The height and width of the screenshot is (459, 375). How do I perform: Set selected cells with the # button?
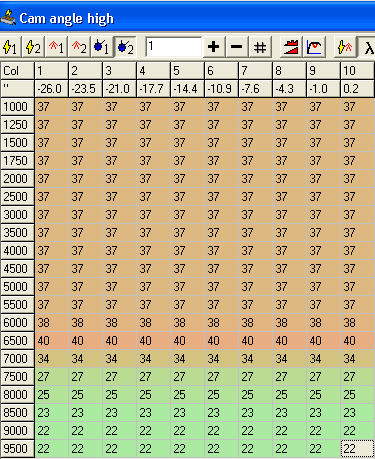click(260, 47)
